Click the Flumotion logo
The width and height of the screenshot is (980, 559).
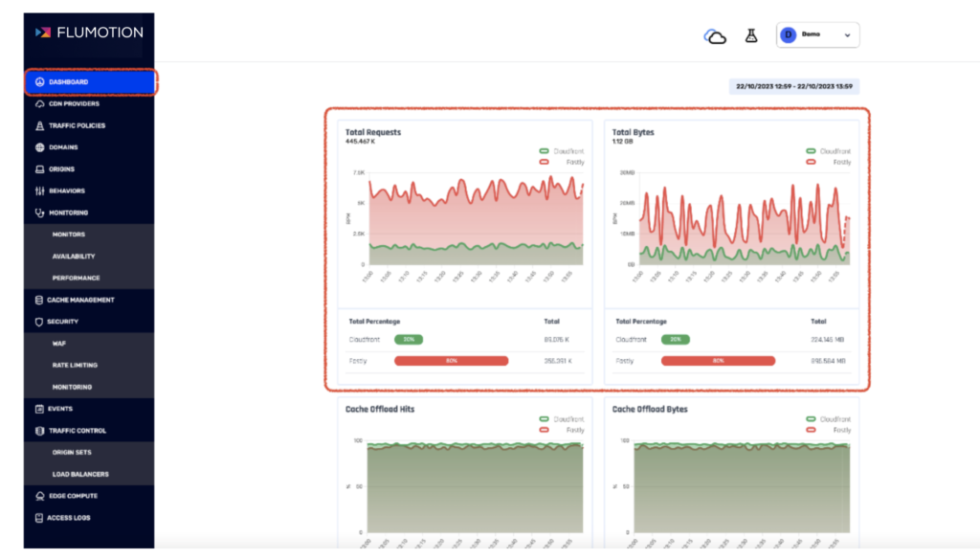tap(89, 33)
